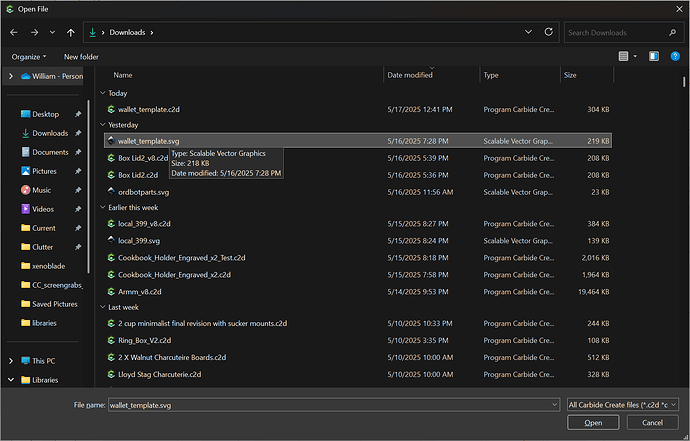Open the Saved Pictures folder
The width and height of the screenshot is (690, 441).
click(55, 304)
